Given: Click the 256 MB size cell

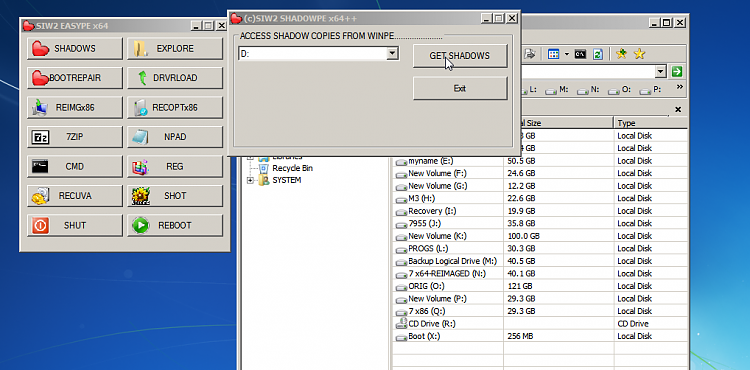Looking at the screenshot, I should [520, 337].
